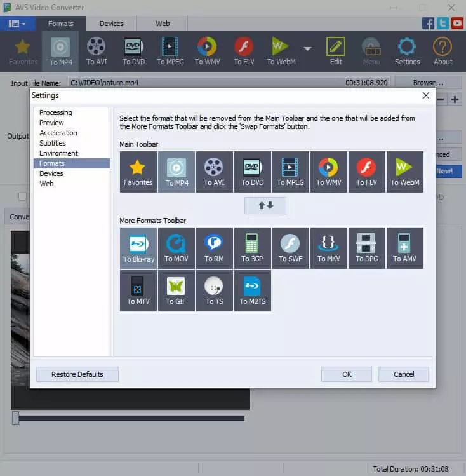The width and height of the screenshot is (466, 476).
Task: Switch to the Devices tab
Action: tap(112, 24)
